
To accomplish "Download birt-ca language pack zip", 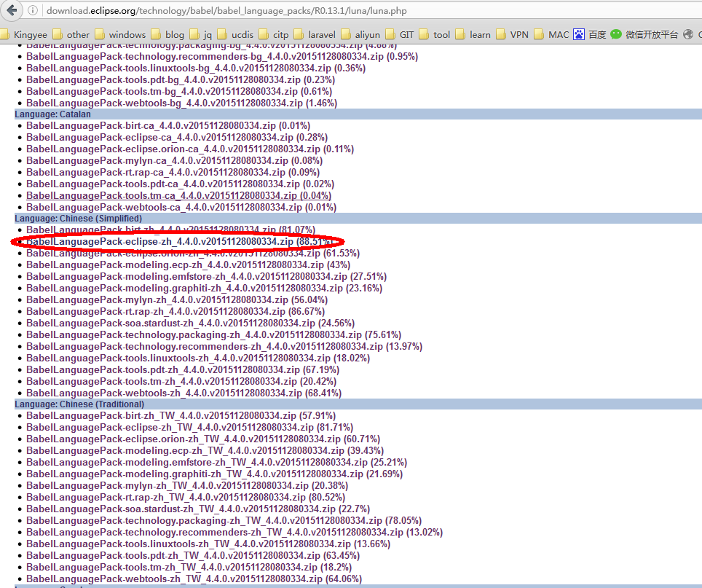I will [168, 125].
